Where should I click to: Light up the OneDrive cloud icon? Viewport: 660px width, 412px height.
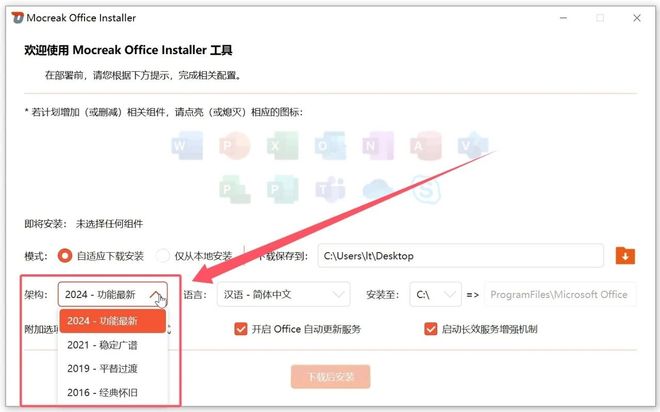[x=378, y=190]
